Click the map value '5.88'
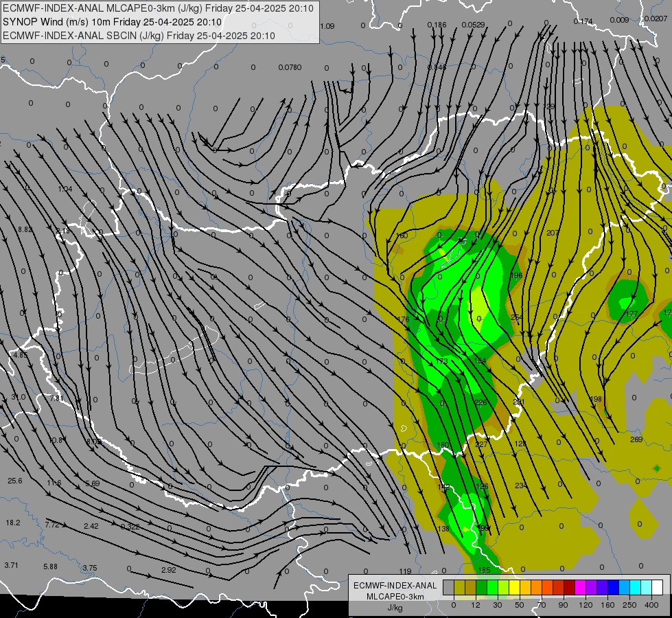This screenshot has width=672, height=618. pos(50,566)
